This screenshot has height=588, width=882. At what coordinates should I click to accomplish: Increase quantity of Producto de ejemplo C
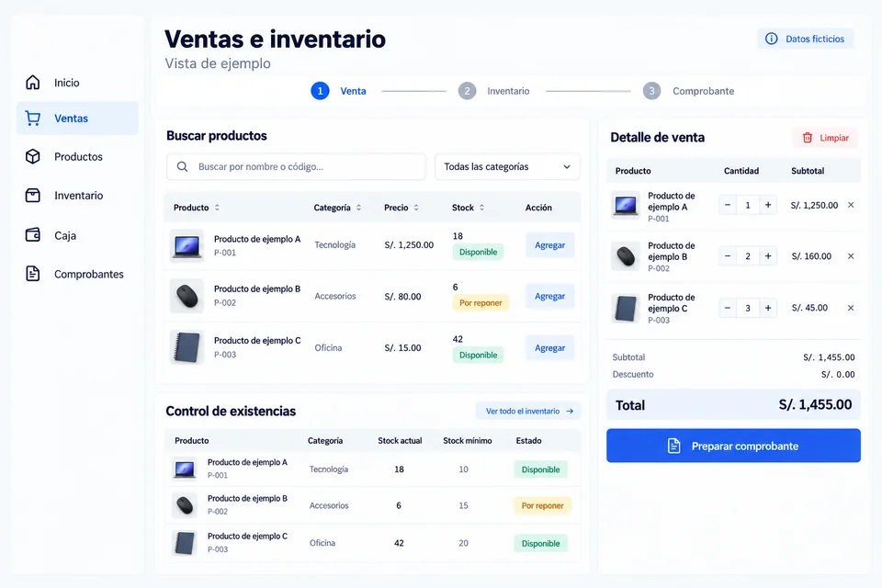click(x=768, y=308)
